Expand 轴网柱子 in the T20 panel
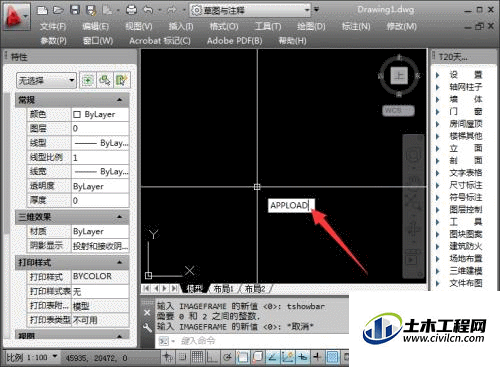 (x=465, y=87)
